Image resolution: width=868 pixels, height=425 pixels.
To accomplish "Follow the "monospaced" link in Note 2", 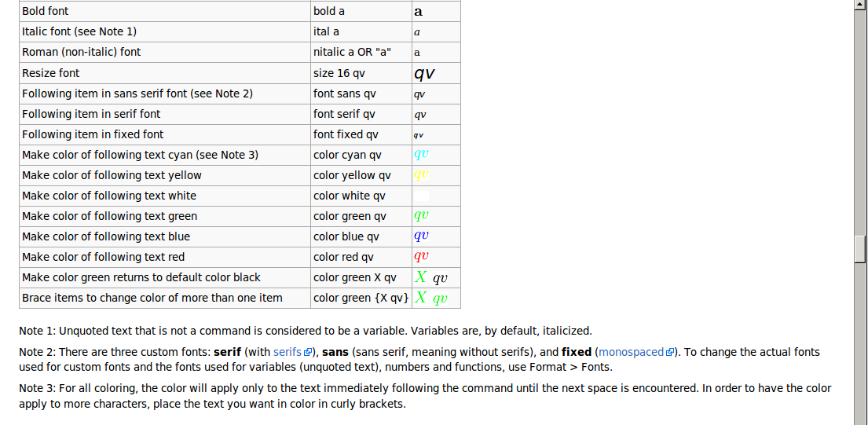I will [x=631, y=352].
